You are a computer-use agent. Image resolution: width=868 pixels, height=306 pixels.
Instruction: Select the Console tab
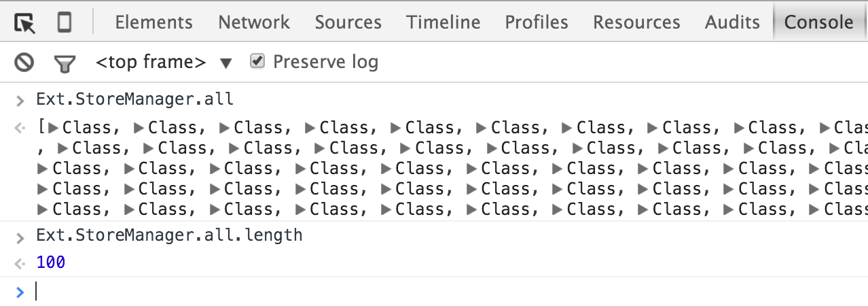(818, 22)
